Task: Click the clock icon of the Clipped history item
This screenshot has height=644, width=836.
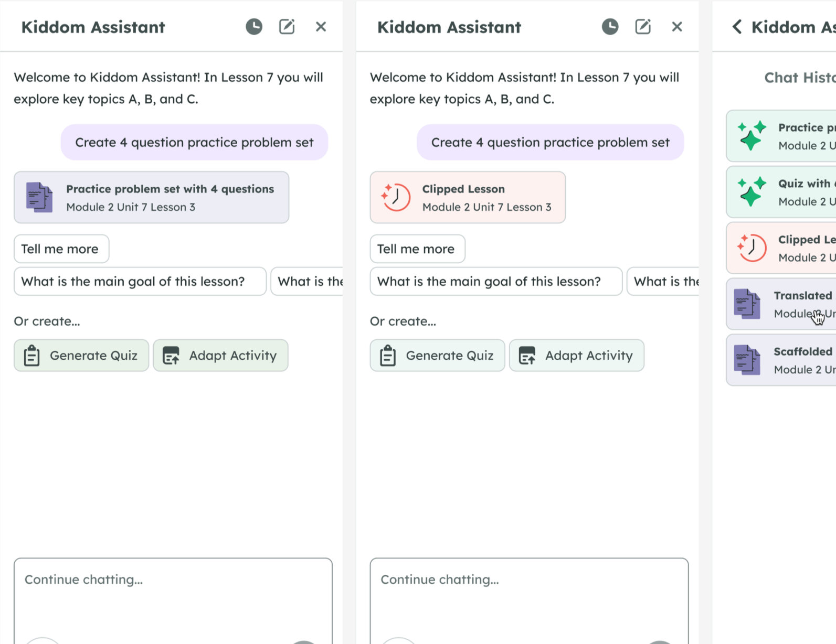Action: tap(752, 248)
